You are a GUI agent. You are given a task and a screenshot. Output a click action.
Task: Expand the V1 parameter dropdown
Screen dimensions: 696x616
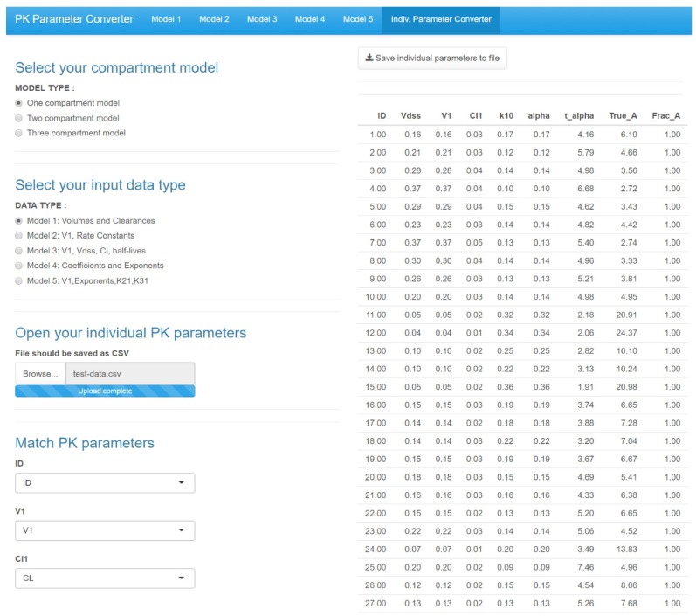[105, 530]
